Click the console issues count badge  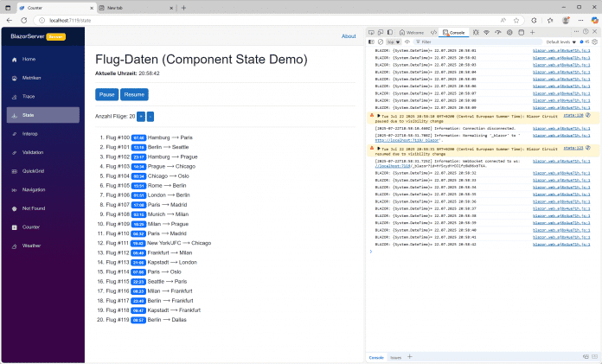tap(585, 42)
